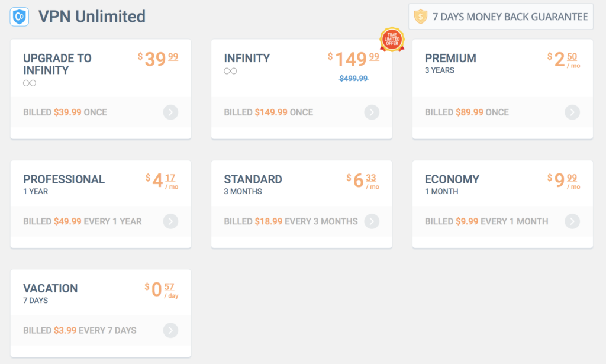Click the $2.50 per month Premium price
Viewport: 606px width, 364px height.
click(x=563, y=60)
